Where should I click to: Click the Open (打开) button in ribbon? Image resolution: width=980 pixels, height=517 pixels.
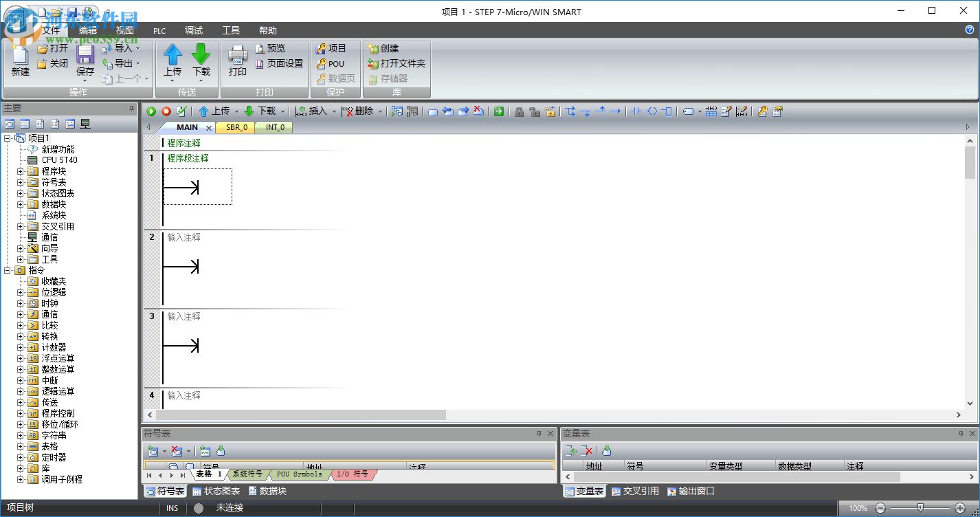click(x=53, y=48)
